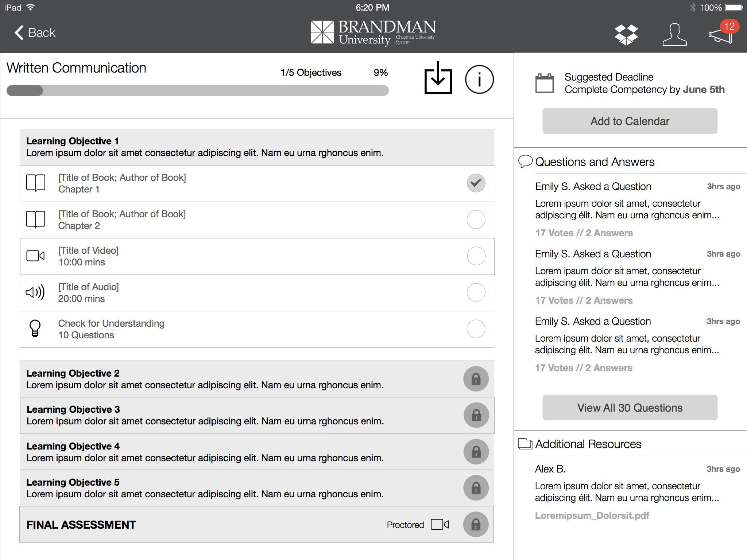Open the user profile icon
The width and height of the screenshot is (747, 560).
point(674,35)
